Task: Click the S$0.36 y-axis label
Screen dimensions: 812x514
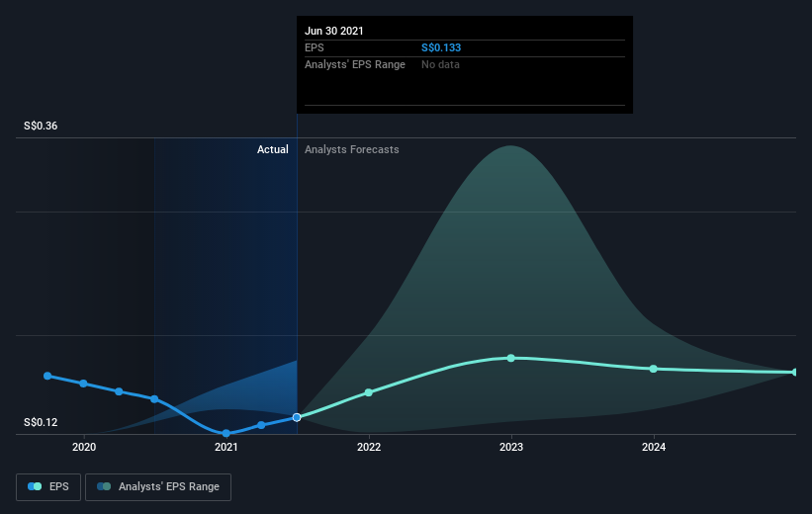Action: pyautogui.click(x=42, y=126)
